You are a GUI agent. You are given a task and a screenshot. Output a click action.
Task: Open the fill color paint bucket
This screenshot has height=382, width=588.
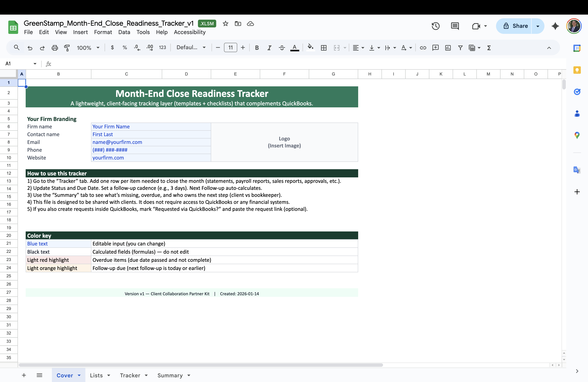310,47
